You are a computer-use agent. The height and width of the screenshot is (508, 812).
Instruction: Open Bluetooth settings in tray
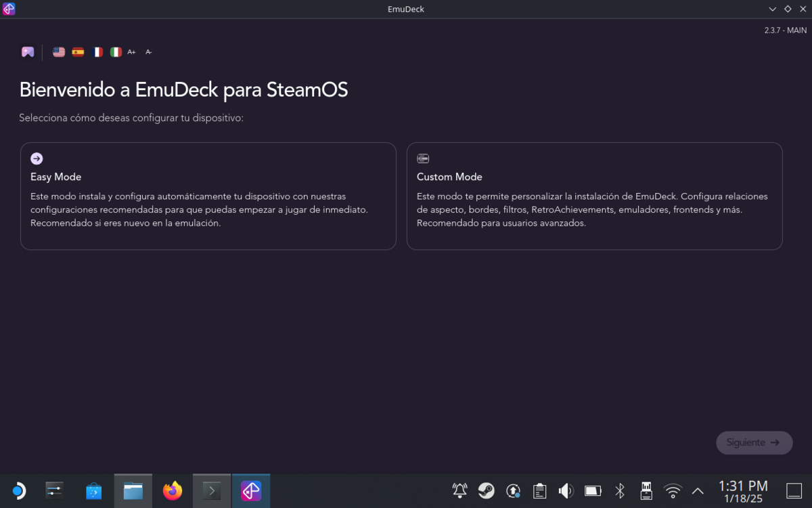(x=619, y=491)
